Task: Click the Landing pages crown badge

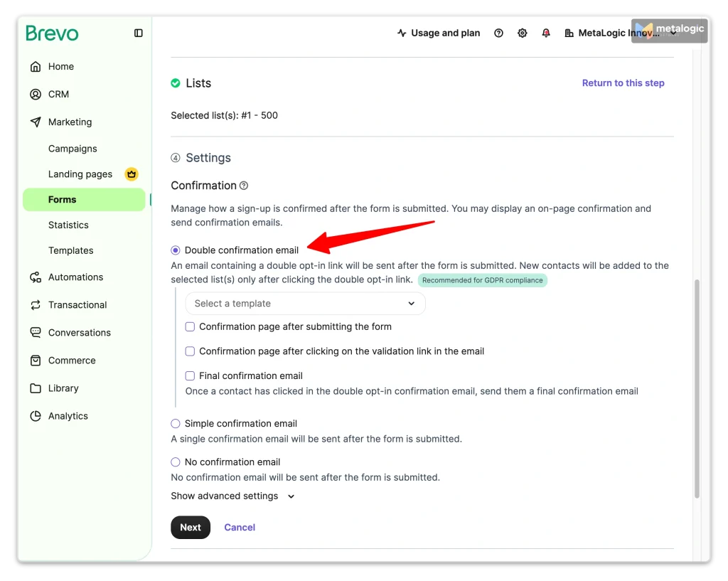Action: point(132,174)
